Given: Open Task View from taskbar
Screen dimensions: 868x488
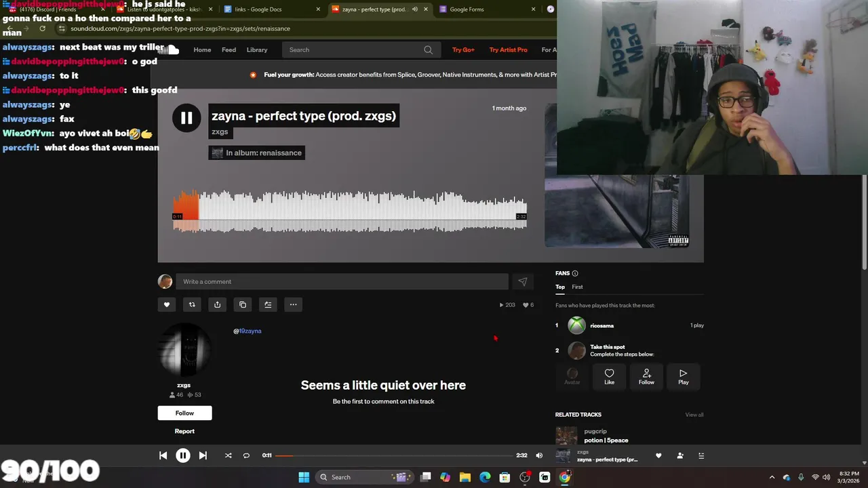Looking at the screenshot, I should 425,477.
